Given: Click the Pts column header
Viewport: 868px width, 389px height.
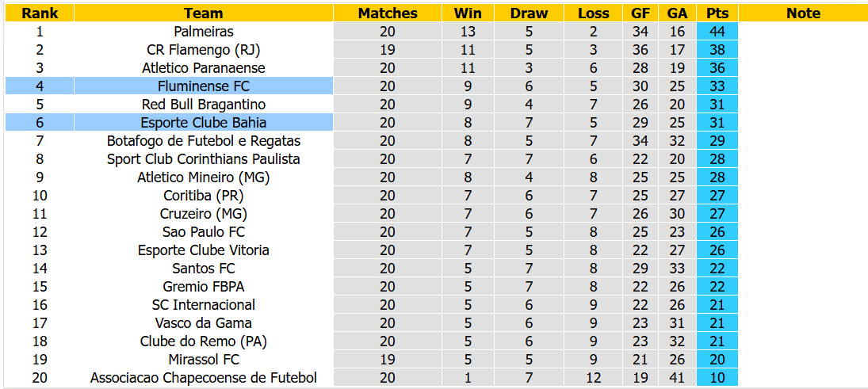Looking at the screenshot, I should tap(717, 13).
